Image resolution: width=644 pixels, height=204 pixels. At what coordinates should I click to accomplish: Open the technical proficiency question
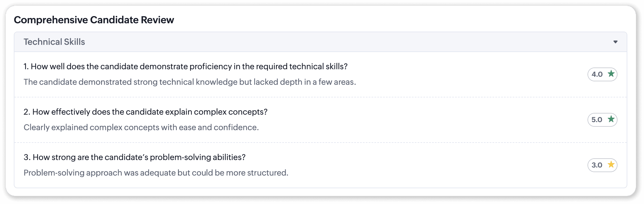pos(189,66)
